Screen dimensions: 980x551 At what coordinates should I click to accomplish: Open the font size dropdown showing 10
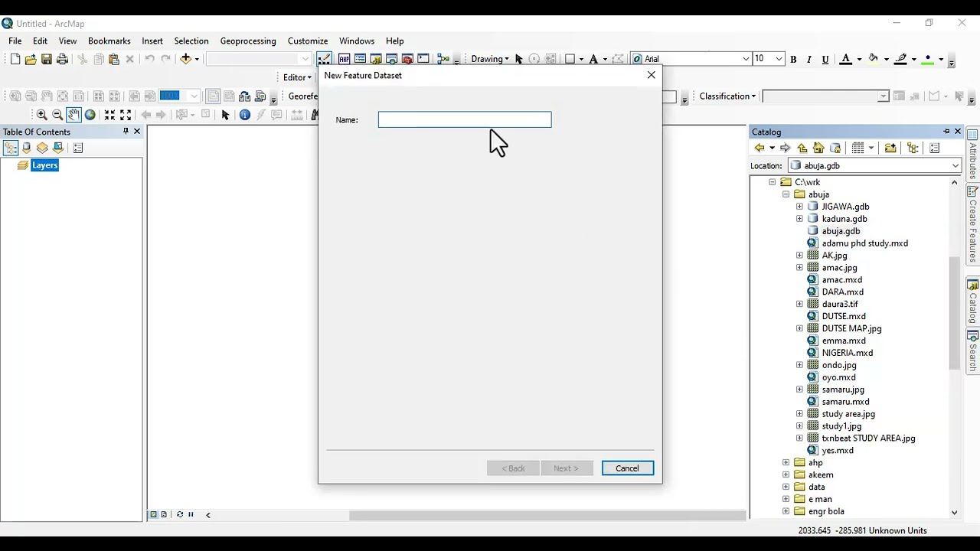click(x=779, y=59)
